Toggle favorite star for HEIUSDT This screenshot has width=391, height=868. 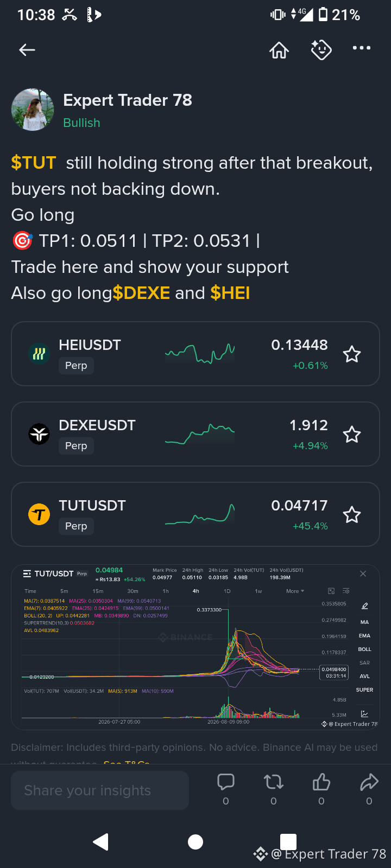[x=352, y=354]
